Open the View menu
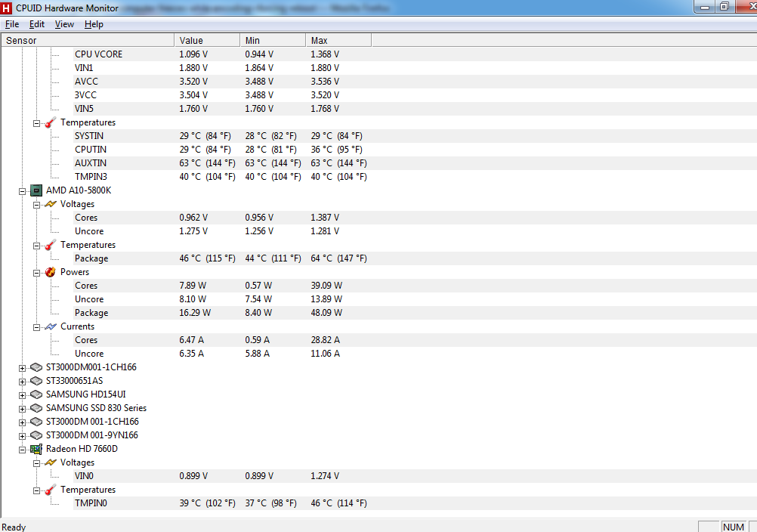 [x=64, y=24]
